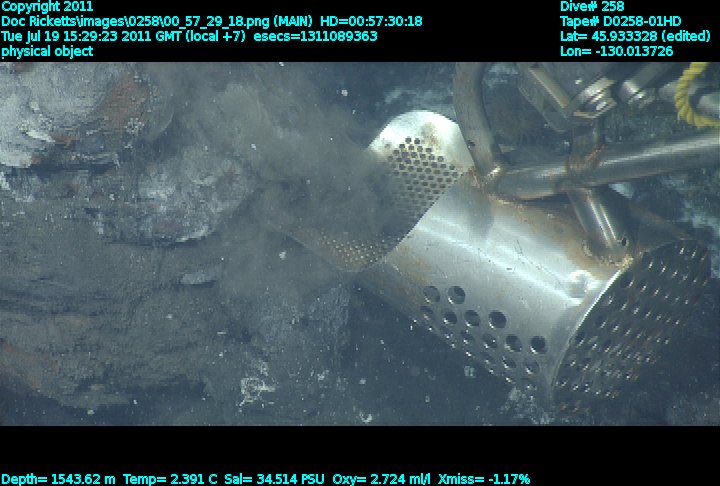Select the Xmiss= -1.17% reading
The width and height of the screenshot is (720, 486).
click(x=484, y=479)
